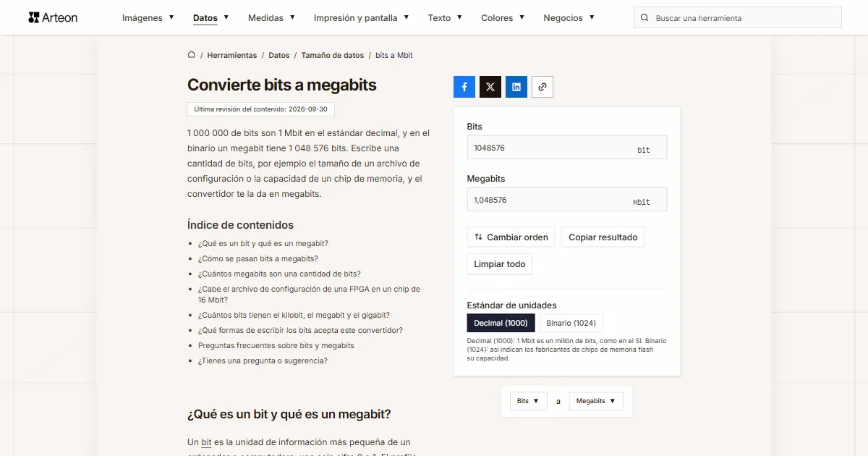Open Herramientas breadcrumb link

(x=232, y=55)
